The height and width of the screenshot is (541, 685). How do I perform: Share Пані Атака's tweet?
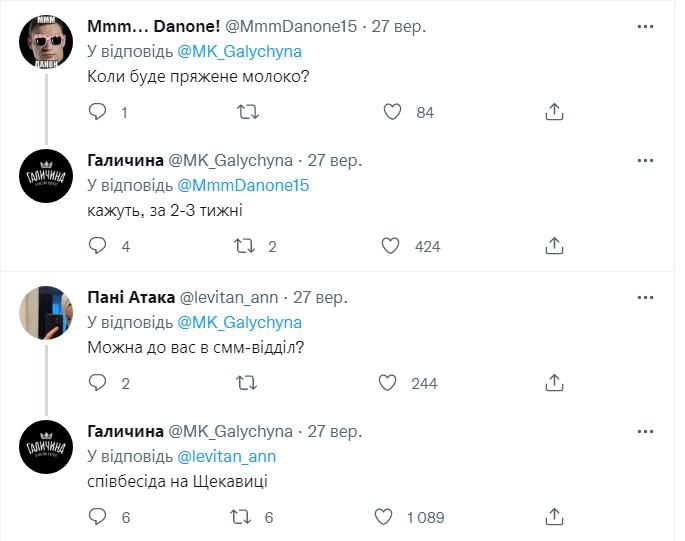tap(555, 383)
